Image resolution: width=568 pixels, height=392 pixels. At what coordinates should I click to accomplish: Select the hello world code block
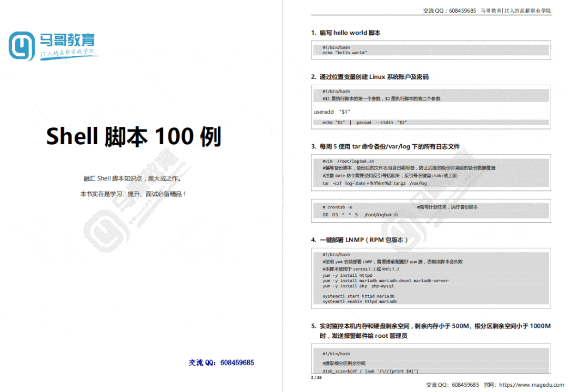pyautogui.click(x=431, y=50)
